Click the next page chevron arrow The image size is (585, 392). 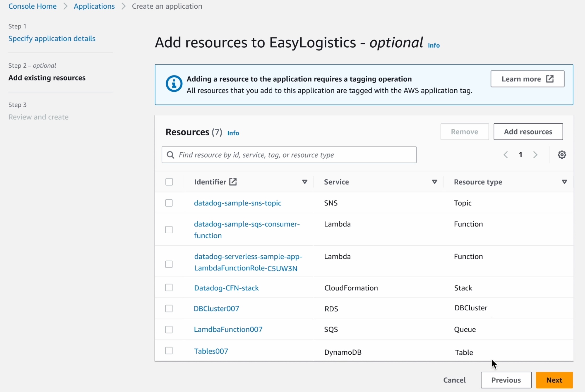(x=535, y=154)
